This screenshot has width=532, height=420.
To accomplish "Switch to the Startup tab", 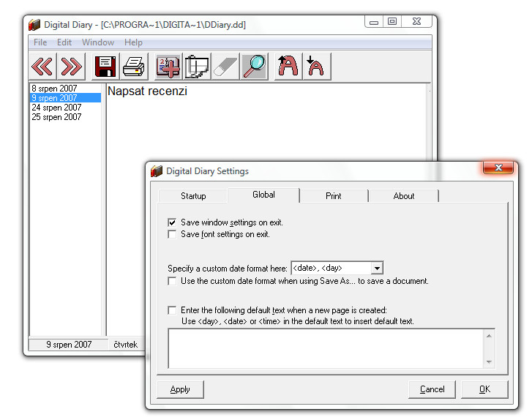I will coord(193,196).
